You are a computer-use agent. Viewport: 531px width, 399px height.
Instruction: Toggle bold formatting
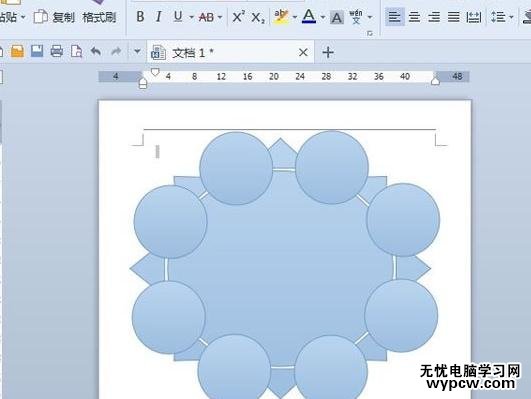[140, 17]
